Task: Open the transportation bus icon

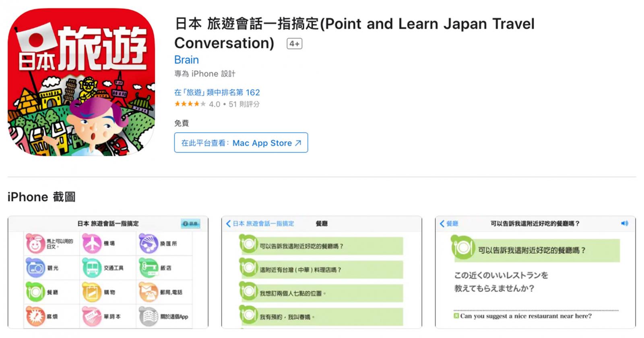Action: (x=92, y=268)
